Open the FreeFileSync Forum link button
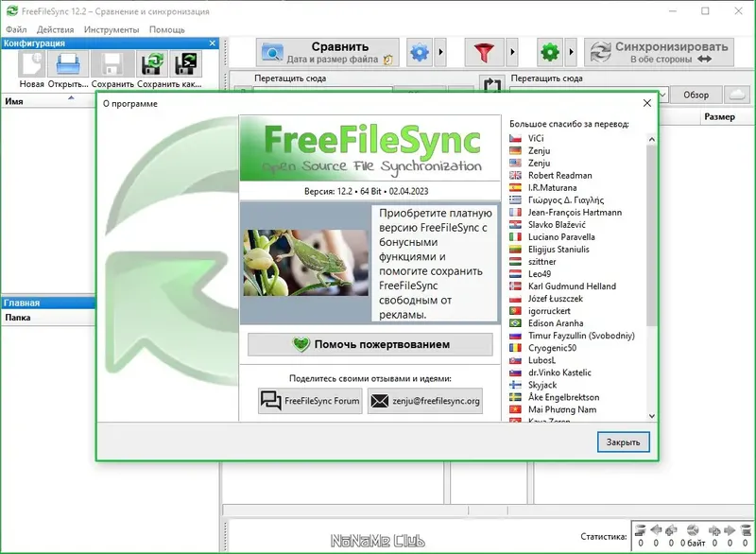 (x=310, y=401)
